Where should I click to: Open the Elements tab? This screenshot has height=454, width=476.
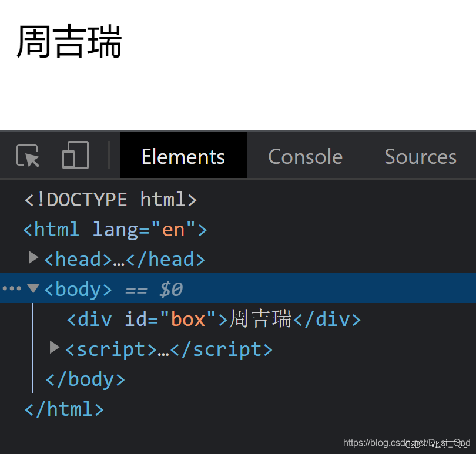coord(184,156)
